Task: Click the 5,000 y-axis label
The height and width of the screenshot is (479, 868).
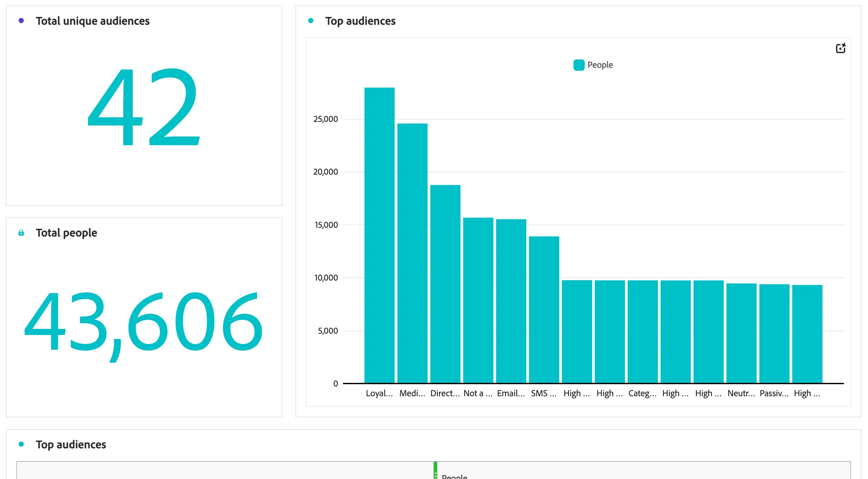Action: 328,330
